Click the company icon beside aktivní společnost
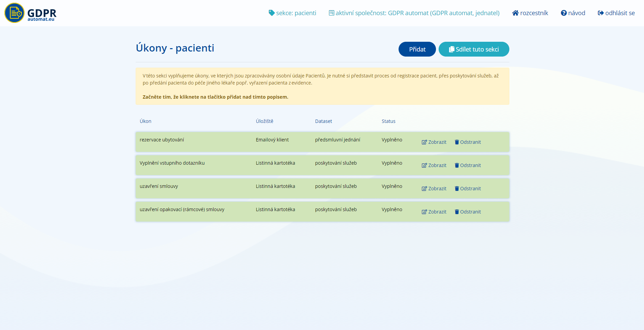The width and height of the screenshot is (644, 330). point(332,13)
